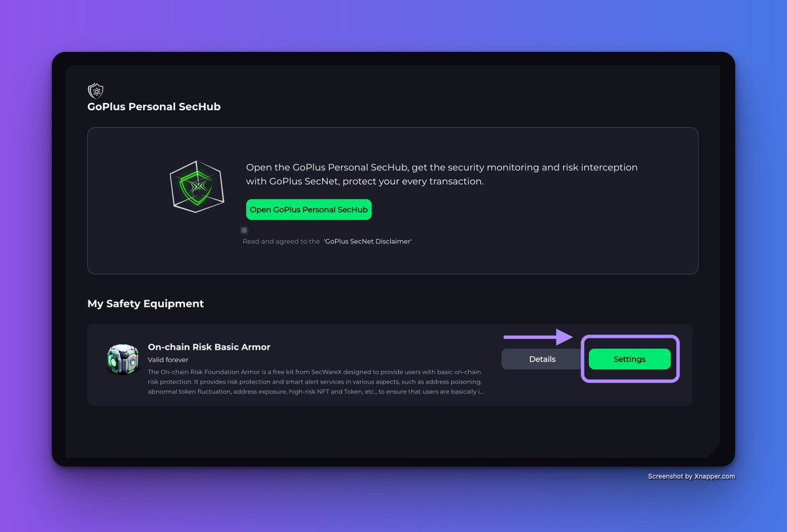
Task: Click the SecHub intro description text
Action: coord(442,174)
